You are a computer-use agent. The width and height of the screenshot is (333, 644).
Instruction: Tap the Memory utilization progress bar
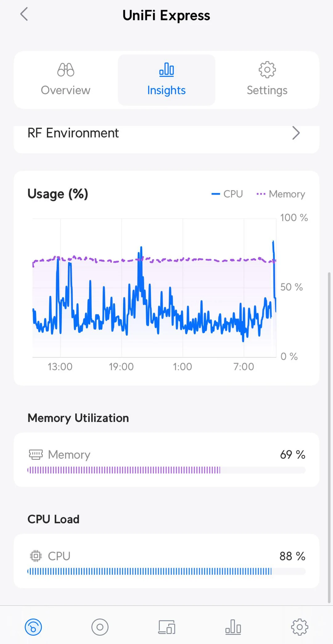point(166,470)
